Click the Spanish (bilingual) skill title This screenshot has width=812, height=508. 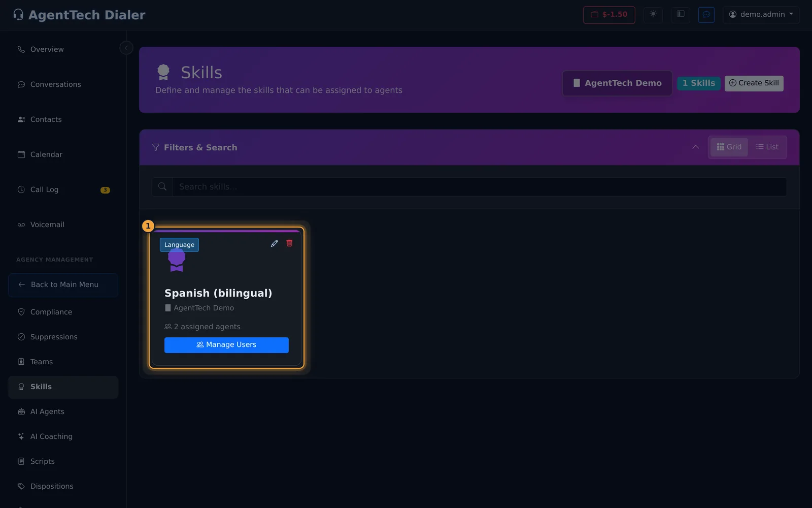pos(218,293)
